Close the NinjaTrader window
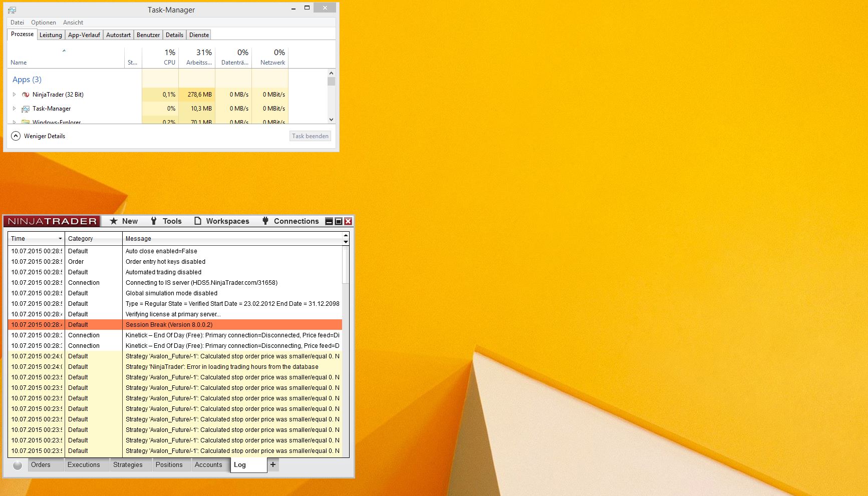868x496 pixels. (x=348, y=221)
